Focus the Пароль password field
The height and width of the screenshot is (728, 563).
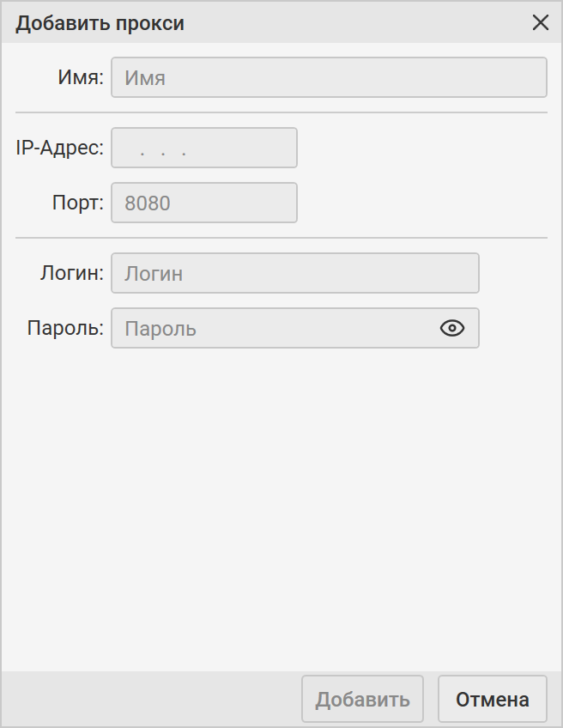pos(275,328)
